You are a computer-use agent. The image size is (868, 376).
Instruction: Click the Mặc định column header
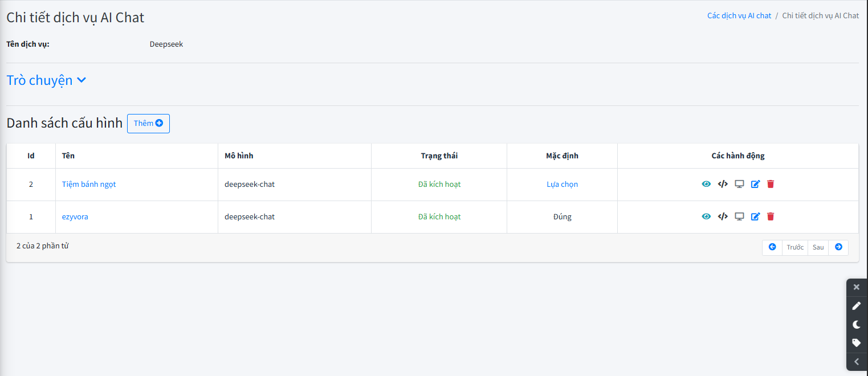point(562,156)
